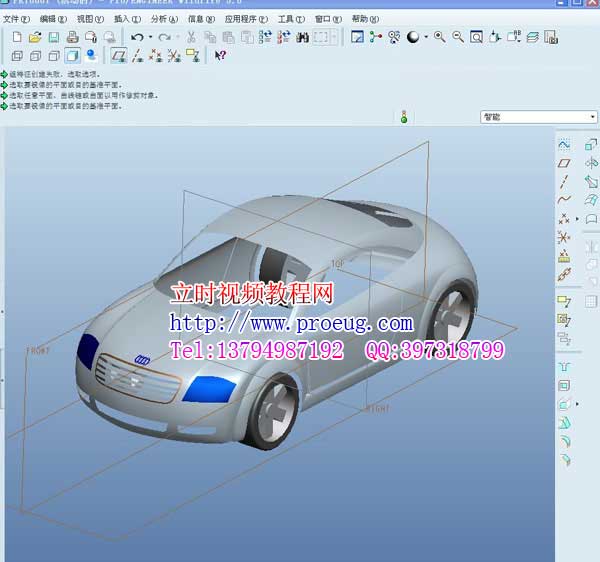Click the Chamfer tool icon
This screenshot has width=600, height=562.
[x=565, y=459]
